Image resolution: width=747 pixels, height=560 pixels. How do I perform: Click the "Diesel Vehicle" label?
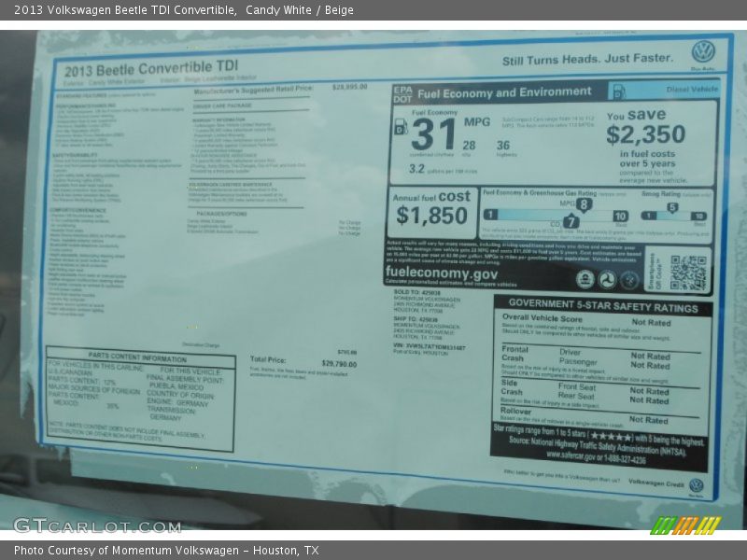tap(692, 89)
